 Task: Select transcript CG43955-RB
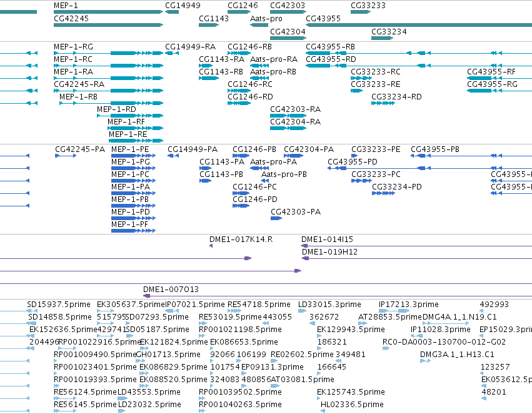pyautogui.click(x=419, y=53)
